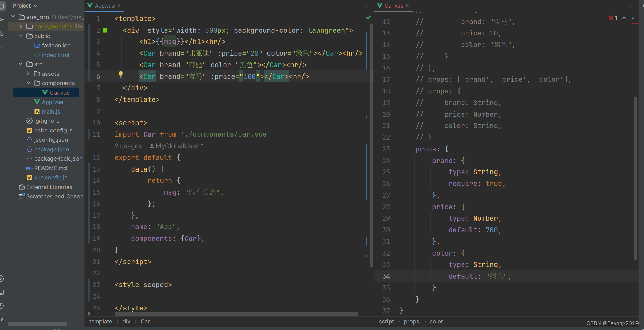Viewport: 644px width, 330px height.
Task: Open README.md file
Action: [47, 168]
